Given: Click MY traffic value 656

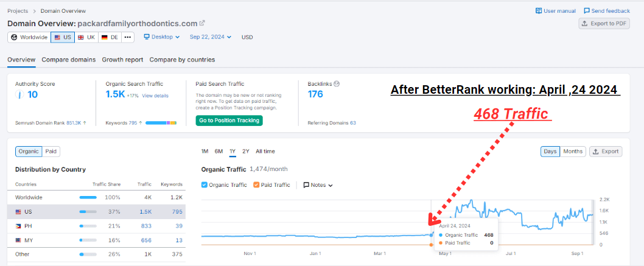Looking at the screenshot, I should coord(147,240).
